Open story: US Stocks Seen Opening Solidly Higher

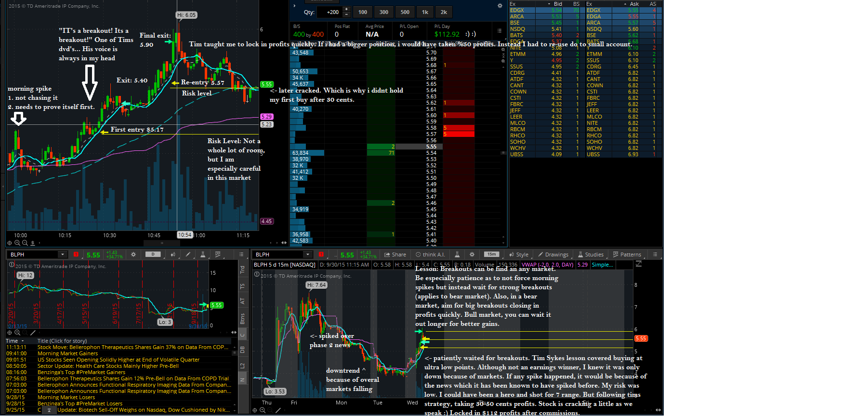tap(118, 360)
